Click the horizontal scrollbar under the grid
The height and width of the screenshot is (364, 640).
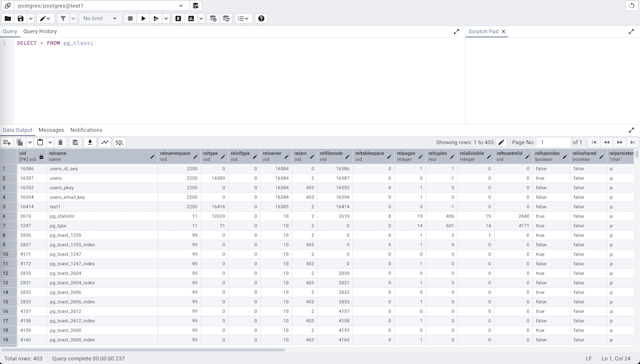point(143,350)
